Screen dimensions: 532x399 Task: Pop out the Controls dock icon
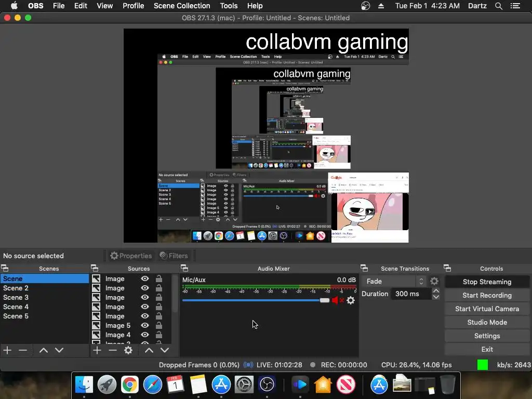coord(447,269)
